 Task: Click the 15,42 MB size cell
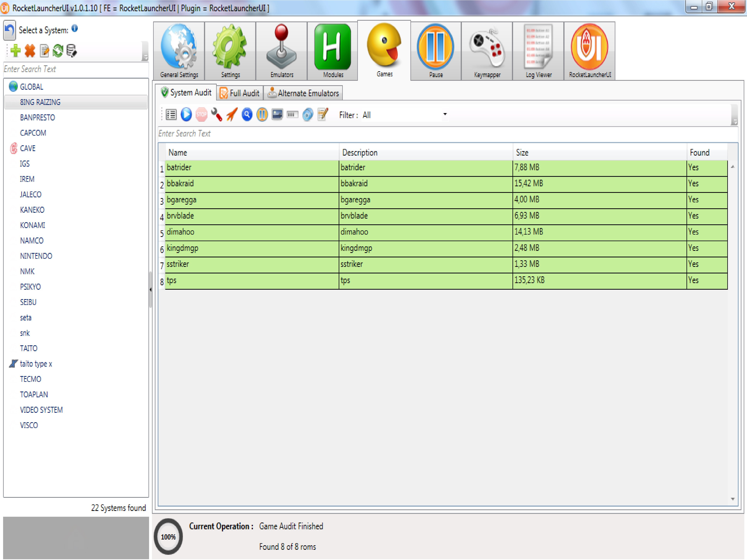tap(600, 184)
